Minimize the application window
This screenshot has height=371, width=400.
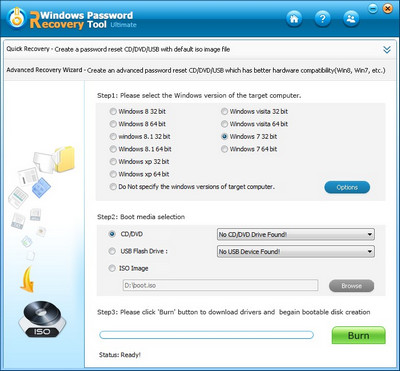click(x=373, y=9)
